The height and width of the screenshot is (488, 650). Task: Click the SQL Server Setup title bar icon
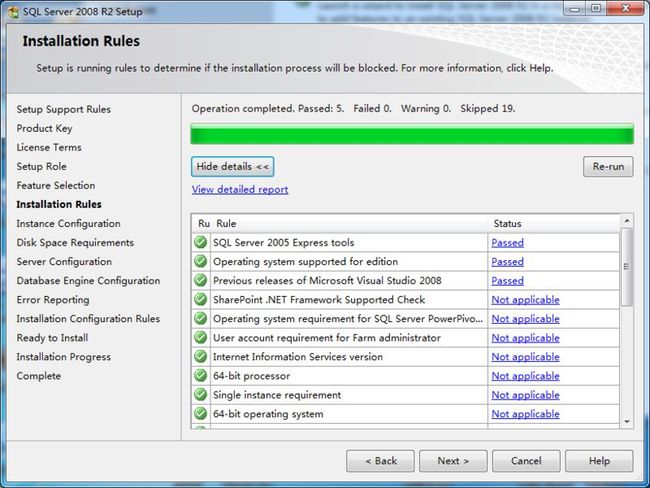click(13, 12)
